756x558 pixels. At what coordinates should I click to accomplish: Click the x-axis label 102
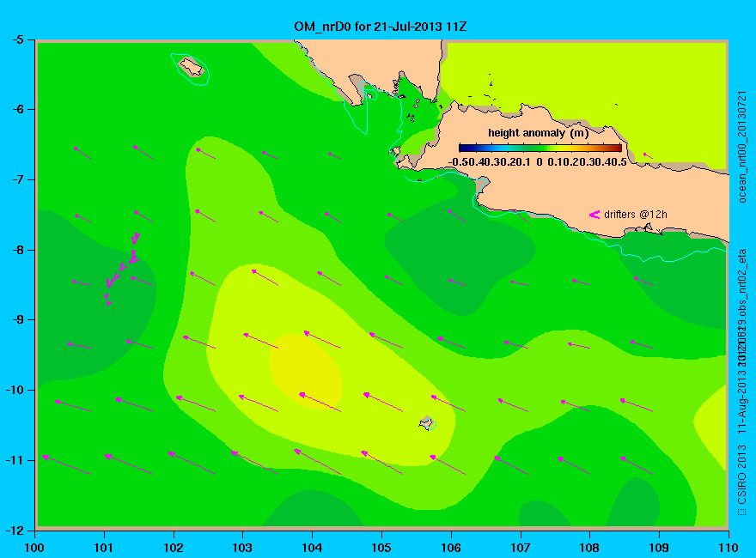[x=173, y=548]
